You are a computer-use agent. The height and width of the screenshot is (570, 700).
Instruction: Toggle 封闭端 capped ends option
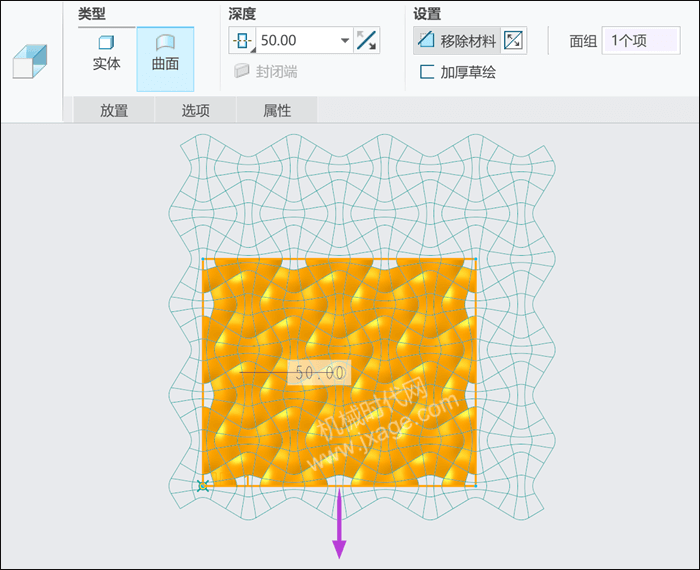click(266, 71)
